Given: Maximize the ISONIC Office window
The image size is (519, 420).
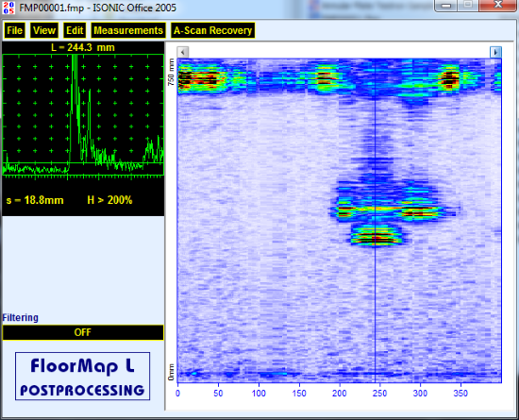Looking at the screenshot, I should click(x=468, y=6).
